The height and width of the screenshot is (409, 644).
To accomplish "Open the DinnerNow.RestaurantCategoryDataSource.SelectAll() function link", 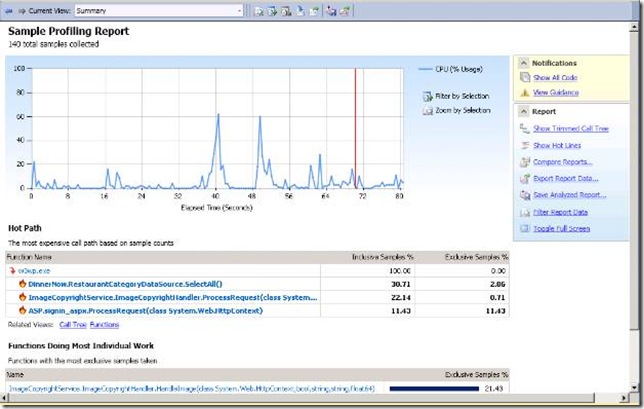I will coord(125,284).
